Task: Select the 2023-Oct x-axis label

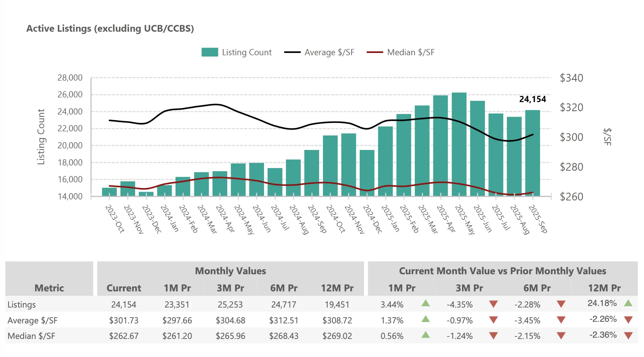Action: coord(115,219)
